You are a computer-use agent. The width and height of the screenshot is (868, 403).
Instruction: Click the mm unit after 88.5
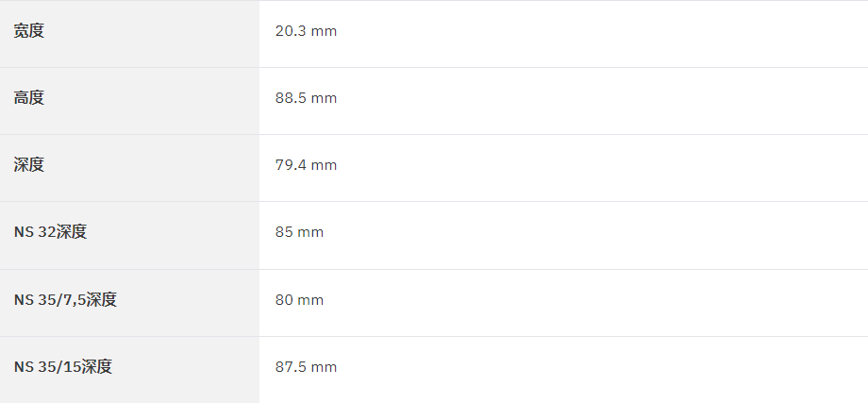tap(324, 98)
